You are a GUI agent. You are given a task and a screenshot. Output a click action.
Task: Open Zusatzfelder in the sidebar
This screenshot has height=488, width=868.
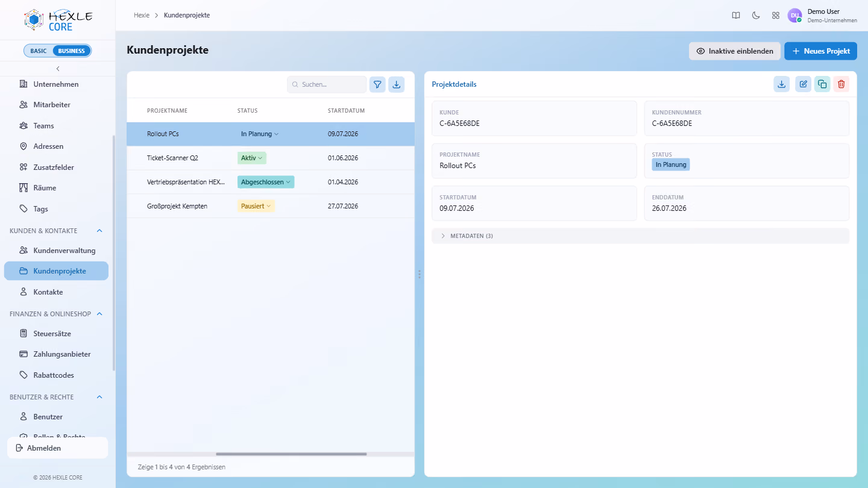56,167
